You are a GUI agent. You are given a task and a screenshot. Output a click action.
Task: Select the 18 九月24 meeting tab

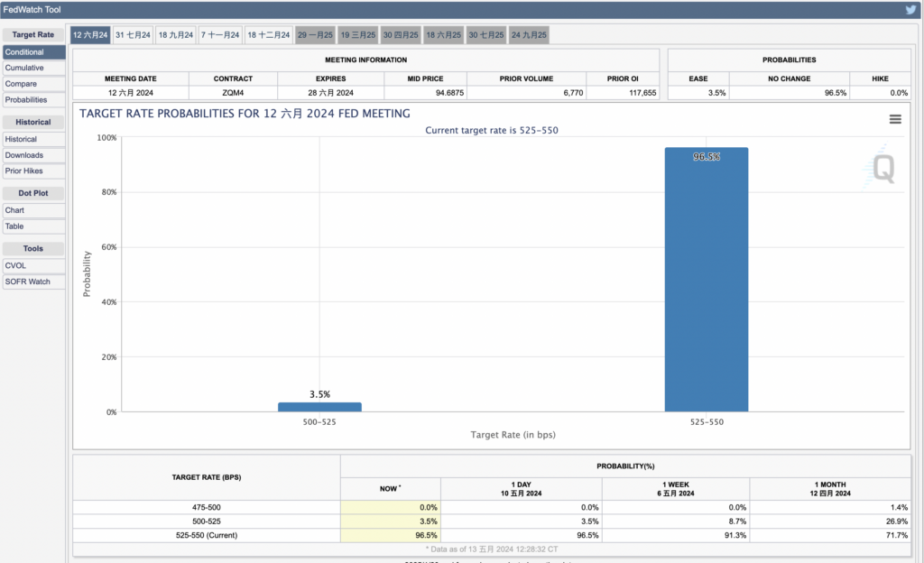click(176, 35)
